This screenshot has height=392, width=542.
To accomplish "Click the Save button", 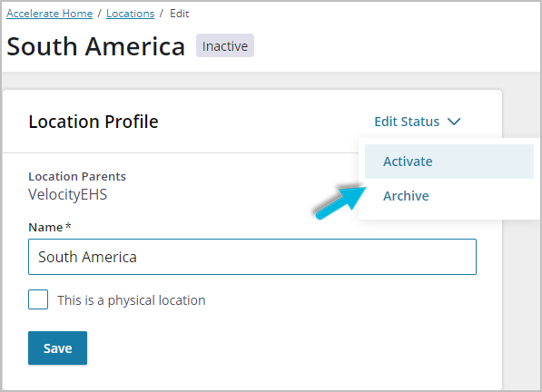I will coord(58,348).
